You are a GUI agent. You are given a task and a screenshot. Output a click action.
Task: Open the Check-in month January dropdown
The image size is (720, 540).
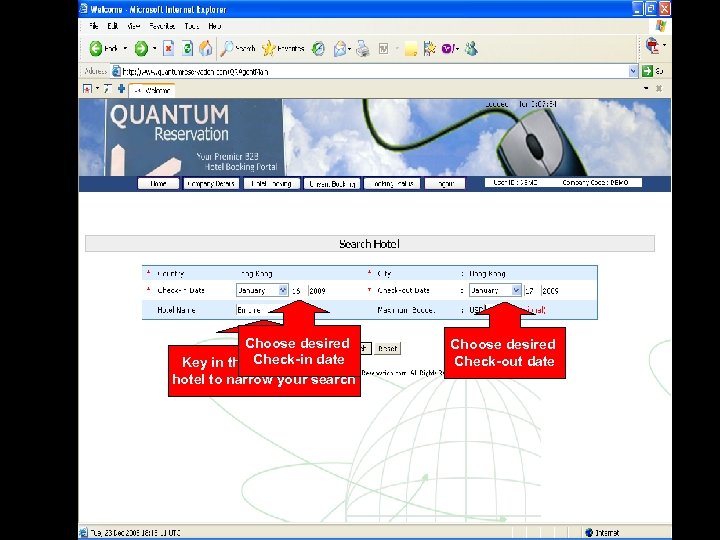[262, 290]
